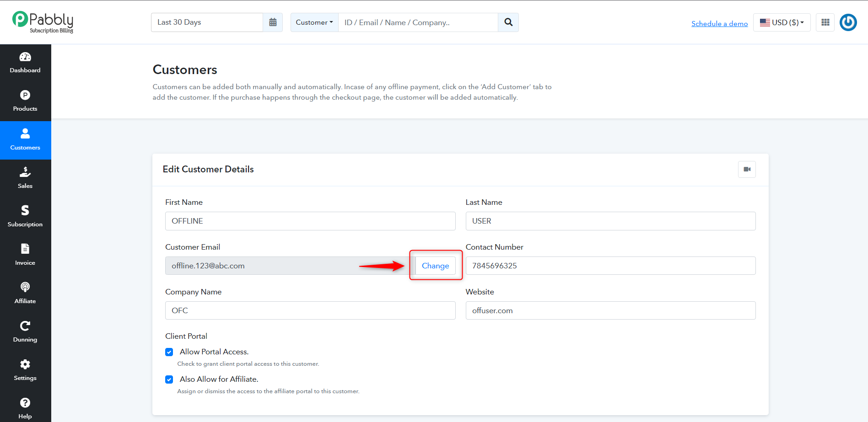Viewport: 868px width, 422px height.
Task: Toggle Also Allow for Affiliate checkbox
Action: [169, 379]
